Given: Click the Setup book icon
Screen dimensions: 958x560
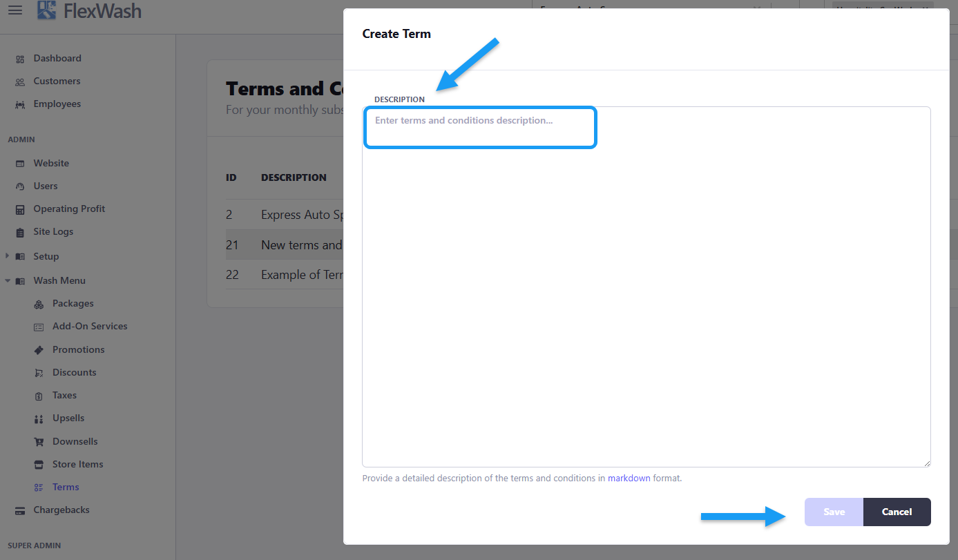Looking at the screenshot, I should pos(20,257).
